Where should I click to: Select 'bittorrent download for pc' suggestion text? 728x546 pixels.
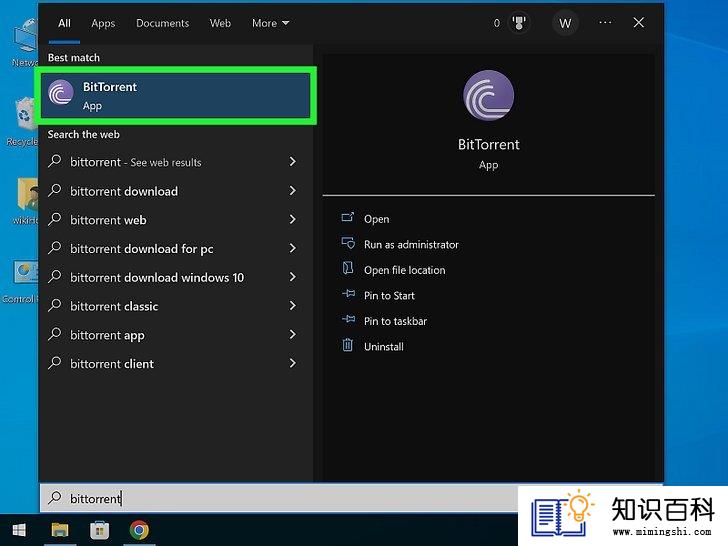click(142, 249)
